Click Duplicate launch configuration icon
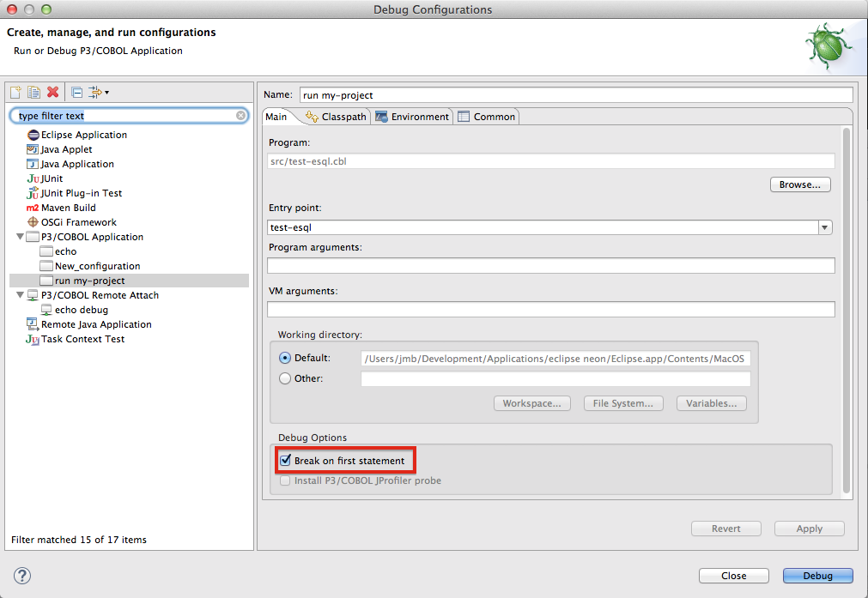Viewport: 868px width, 598px height. pos(34,92)
